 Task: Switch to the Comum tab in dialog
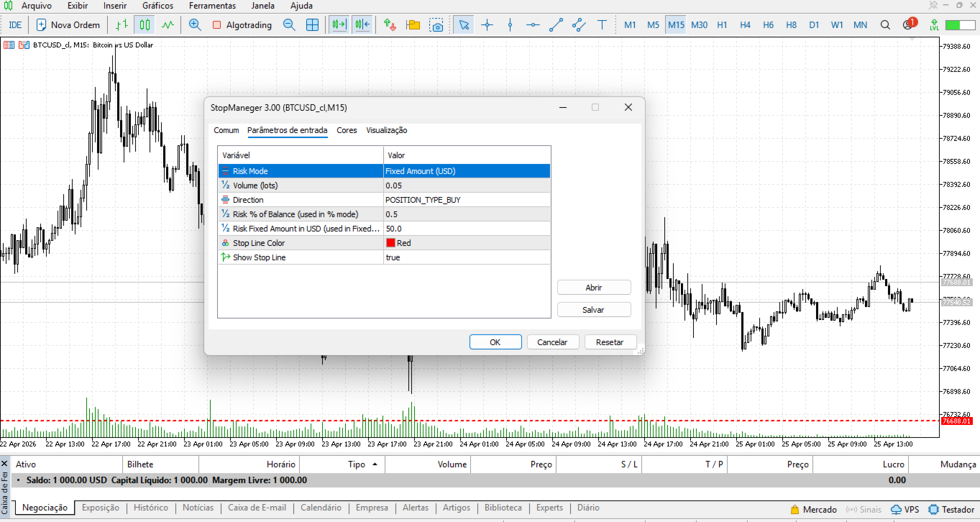226,130
